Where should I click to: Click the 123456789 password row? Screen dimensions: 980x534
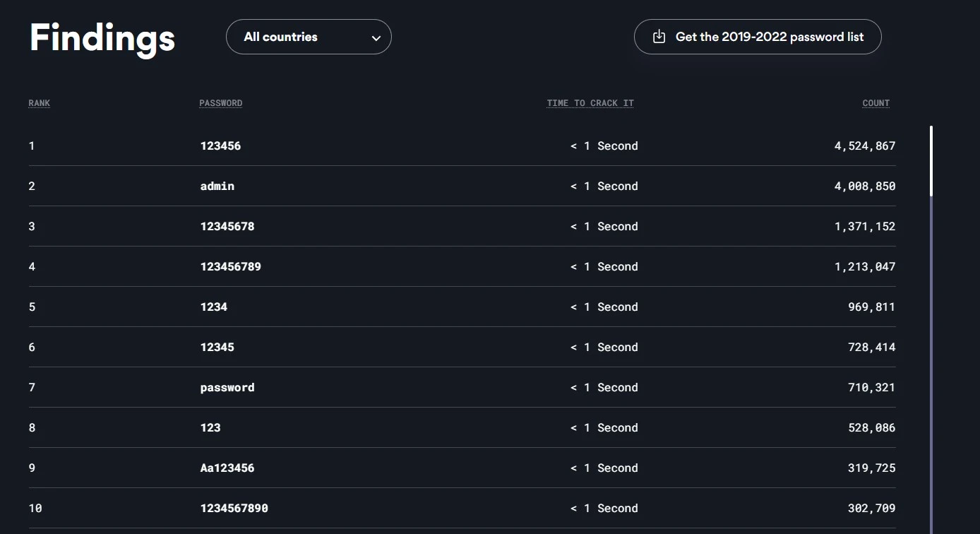pyautogui.click(x=231, y=267)
